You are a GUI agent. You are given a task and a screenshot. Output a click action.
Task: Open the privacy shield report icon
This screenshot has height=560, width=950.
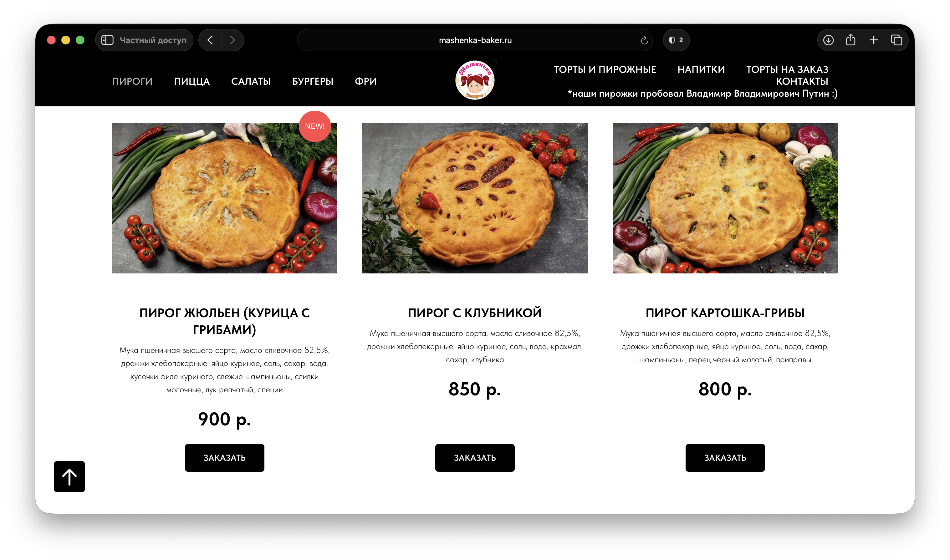676,40
